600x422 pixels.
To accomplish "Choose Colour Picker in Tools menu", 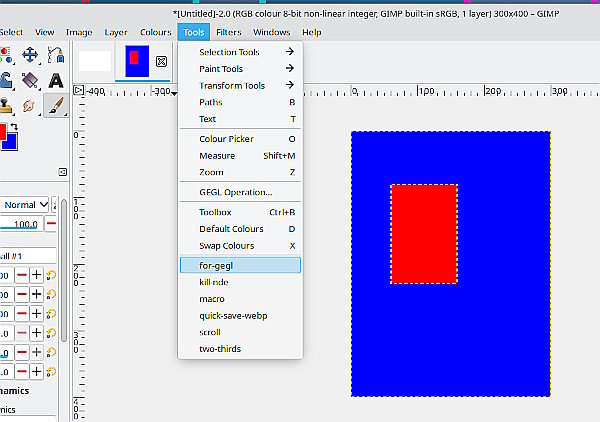I will tap(240, 139).
